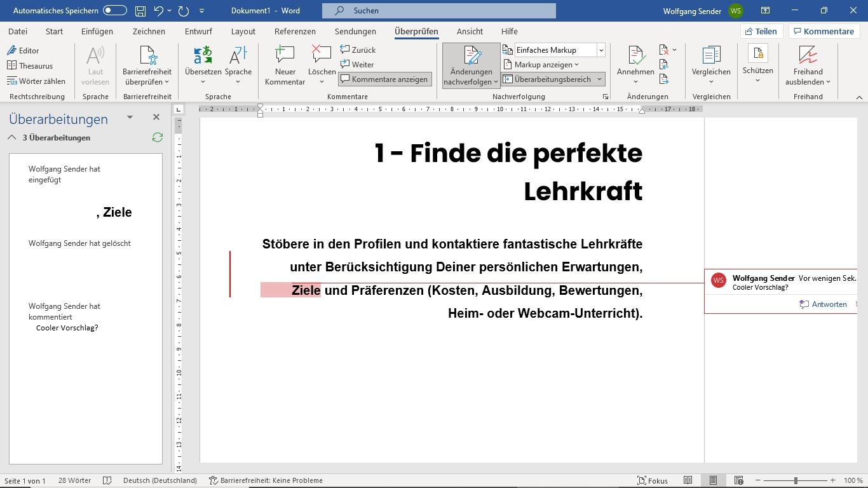Click the Wörter zählen word count icon
Screen dimensions: 868x488
tap(12, 81)
